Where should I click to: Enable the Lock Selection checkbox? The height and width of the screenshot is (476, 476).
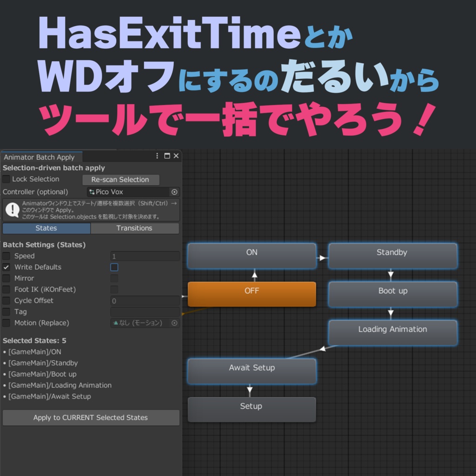pyautogui.click(x=6, y=179)
